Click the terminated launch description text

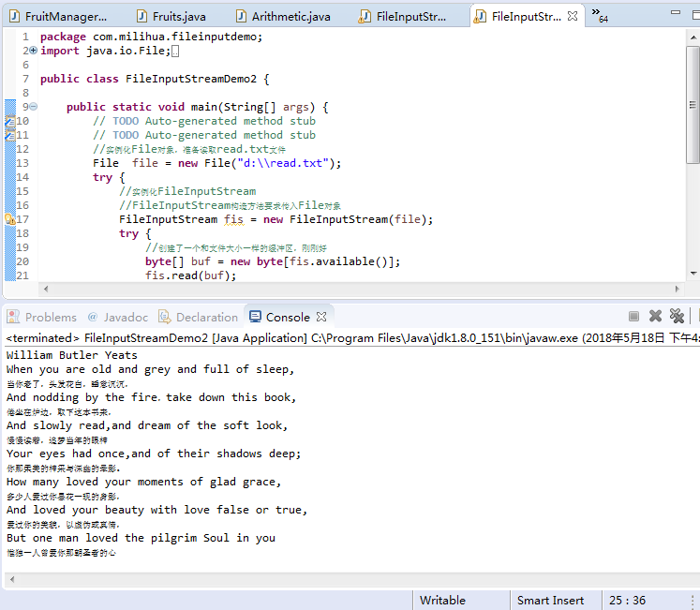pos(352,338)
